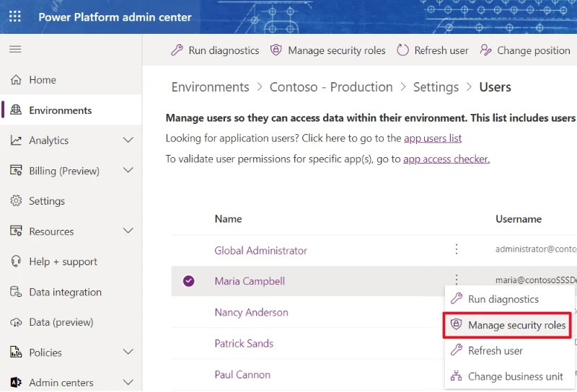Click the Policies document icon
Viewport: 577px width, 392px height.
pyautogui.click(x=16, y=352)
